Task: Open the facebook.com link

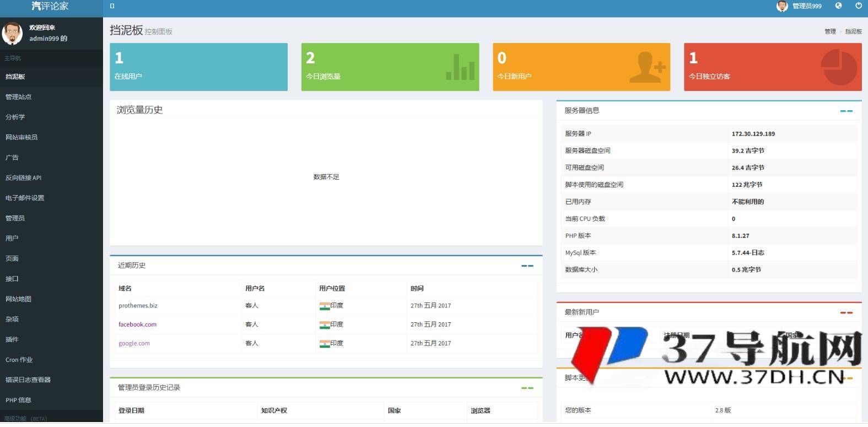Action: [x=137, y=325]
